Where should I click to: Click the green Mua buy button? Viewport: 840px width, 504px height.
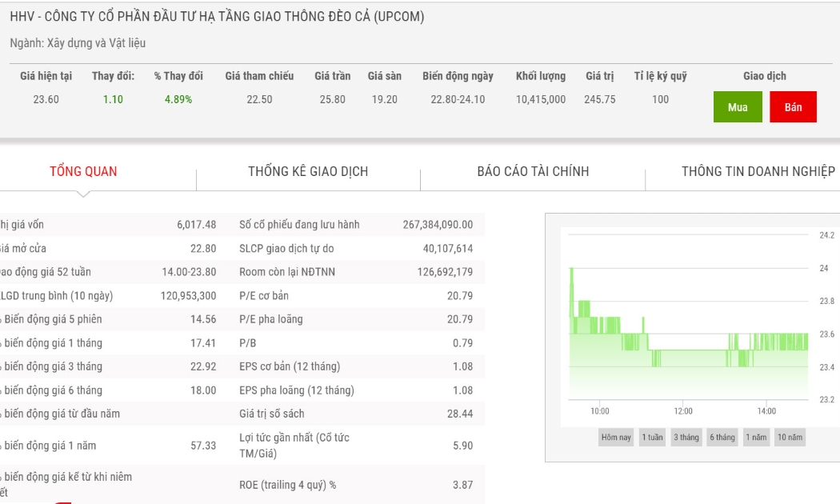[x=737, y=106]
